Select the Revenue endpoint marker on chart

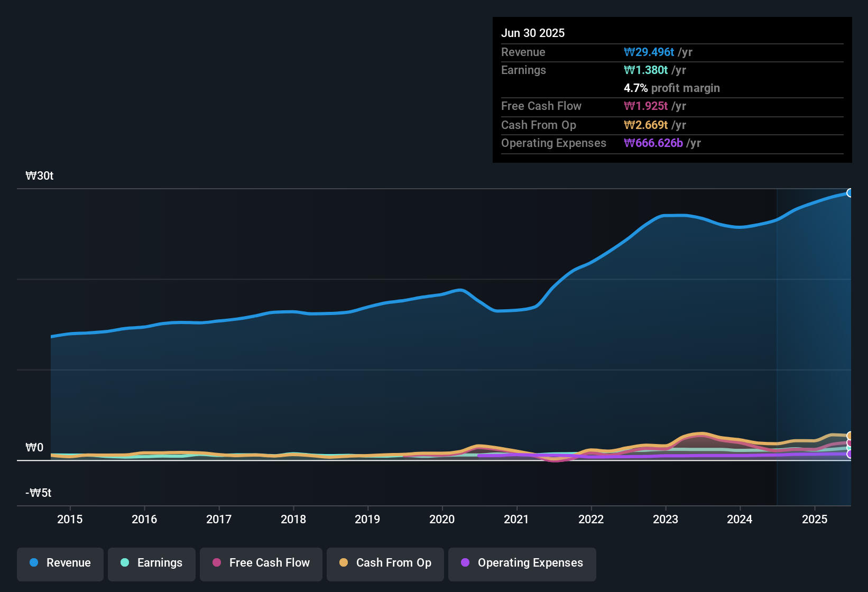pyautogui.click(x=850, y=193)
